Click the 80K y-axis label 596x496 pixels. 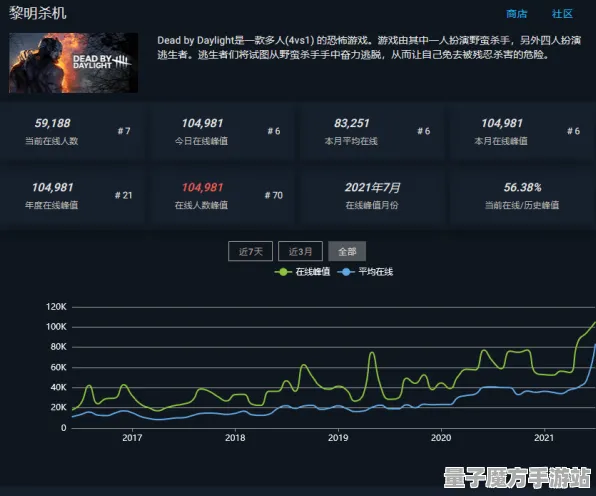[x=59, y=347]
